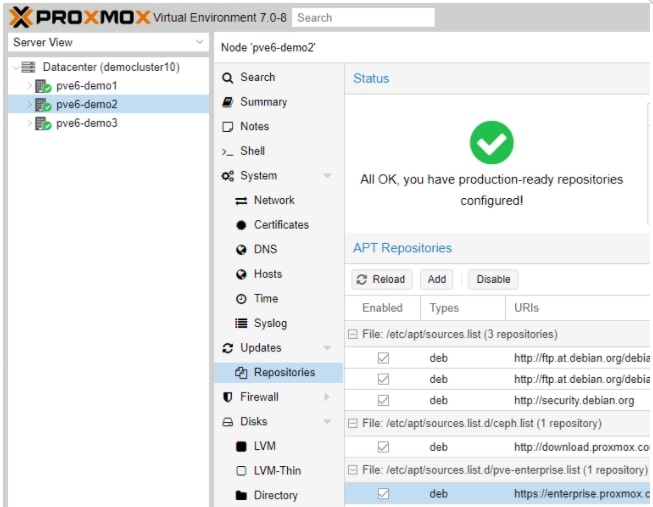Open the Certificates menu item

(x=279, y=225)
